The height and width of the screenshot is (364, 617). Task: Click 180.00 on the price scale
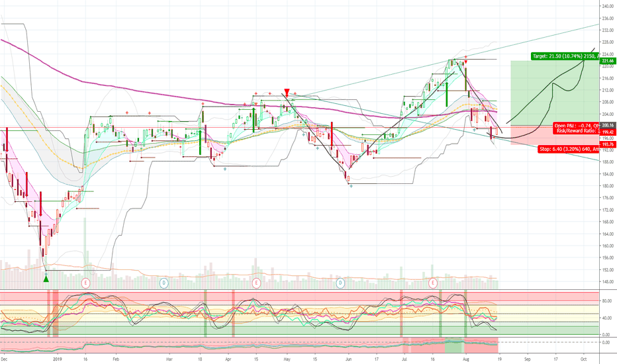[608, 186]
